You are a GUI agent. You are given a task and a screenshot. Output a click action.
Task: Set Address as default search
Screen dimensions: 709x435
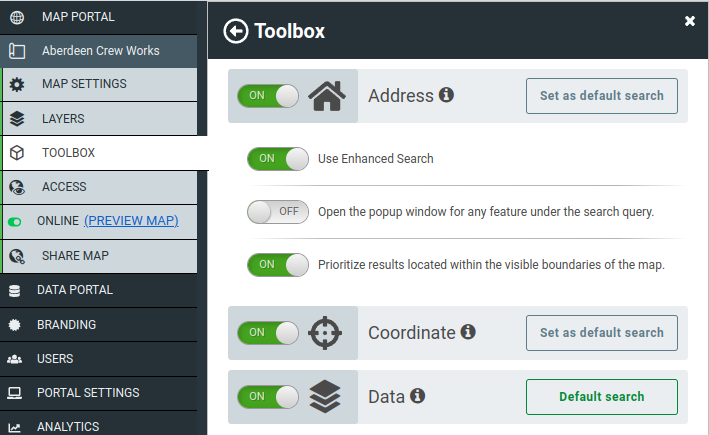[601, 96]
